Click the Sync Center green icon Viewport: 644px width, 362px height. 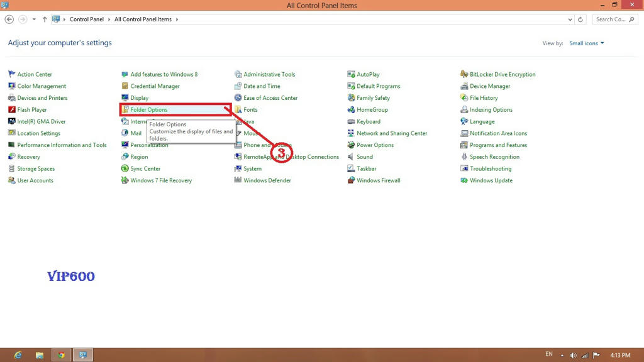pyautogui.click(x=125, y=168)
